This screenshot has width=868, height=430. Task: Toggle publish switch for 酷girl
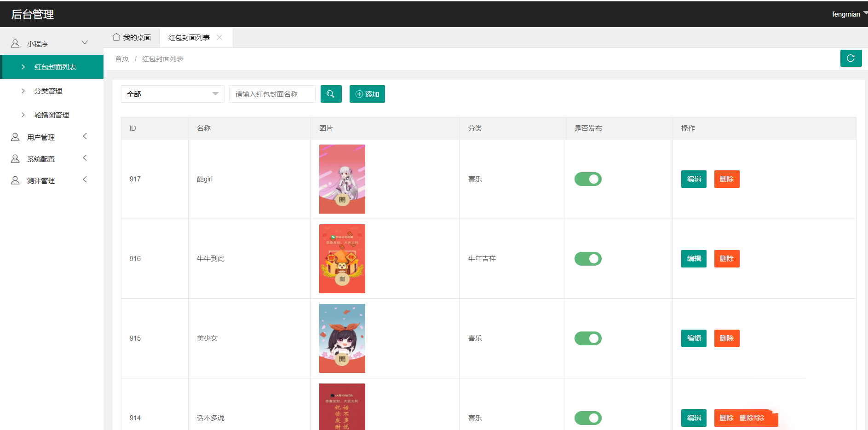588,179
